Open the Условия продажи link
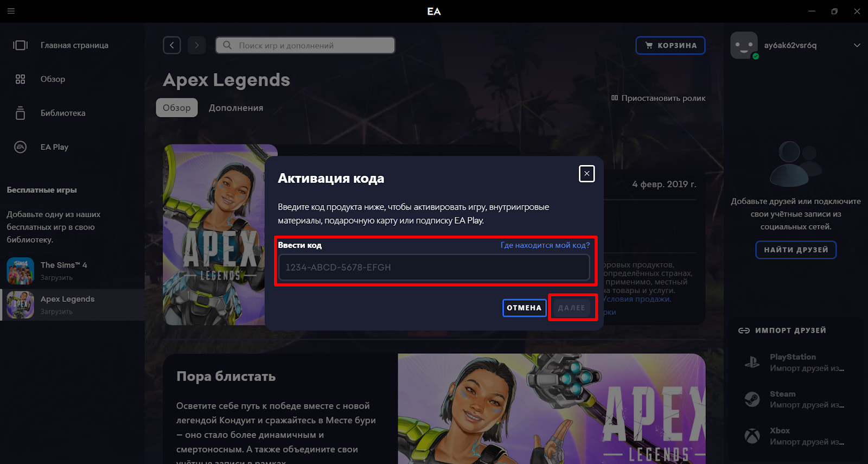 coord(637,299)
